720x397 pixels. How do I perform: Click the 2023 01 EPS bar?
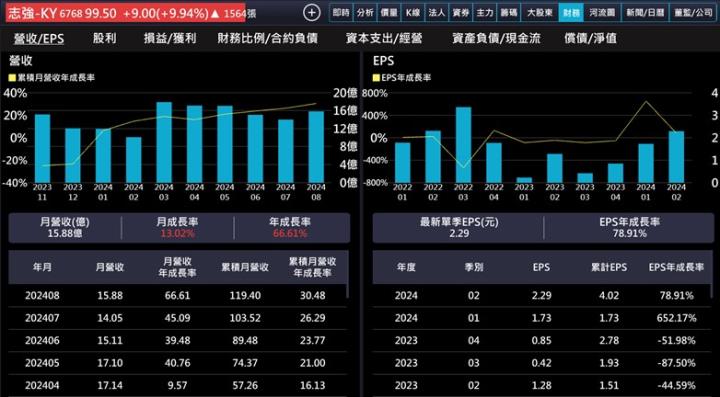coord(524,180)
